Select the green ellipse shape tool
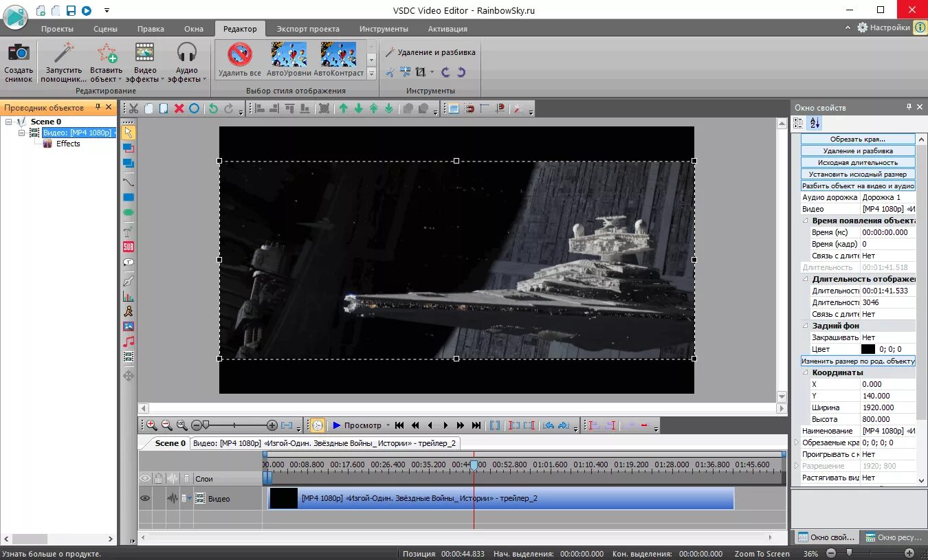This screenshot has width=928, height=560. tap(129, 214)
